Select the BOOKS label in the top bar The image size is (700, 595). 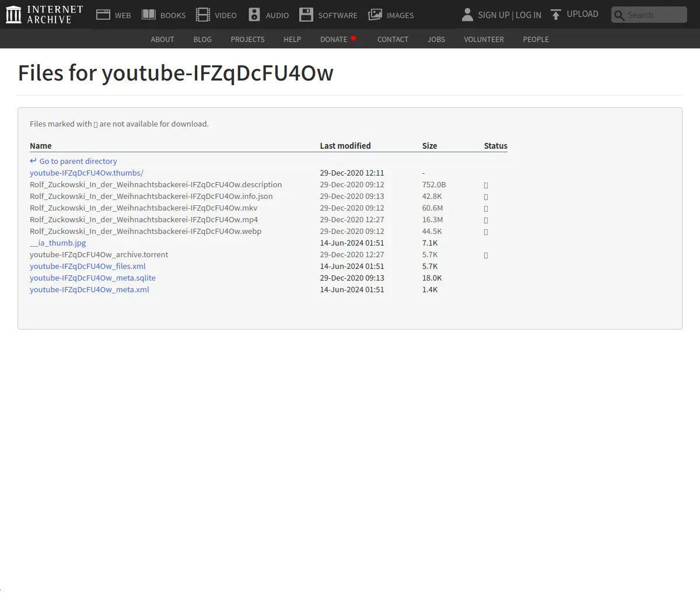tap(173, 15)
